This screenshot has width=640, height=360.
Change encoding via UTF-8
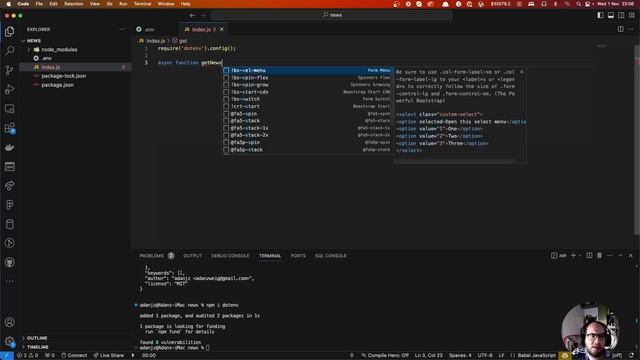[x=485, y=356]
